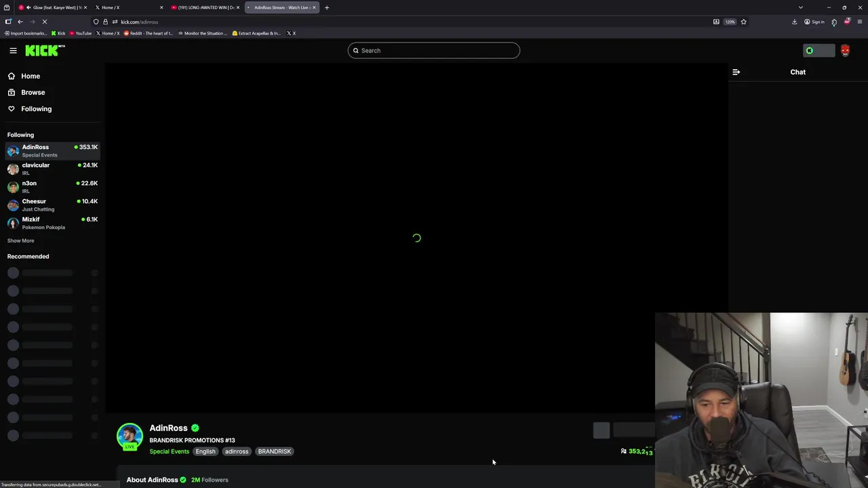Click into the Kick Search field
This screenshot has width=868, height=488.
pyautogui.click(x=434, y=50)
